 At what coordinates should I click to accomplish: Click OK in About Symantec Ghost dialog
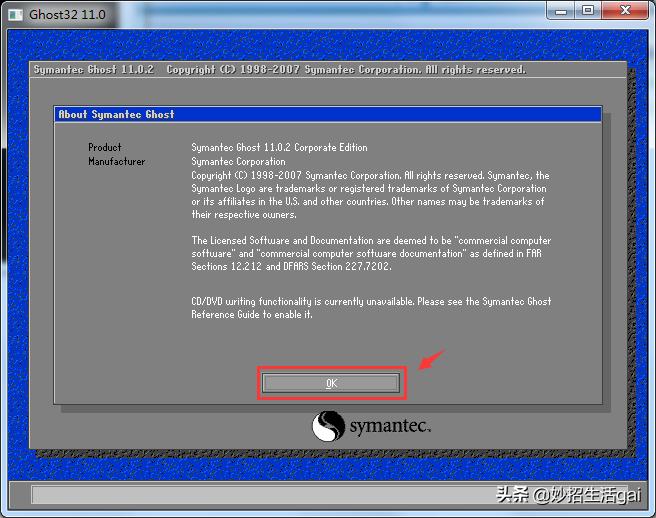click(x=331, y=383)
